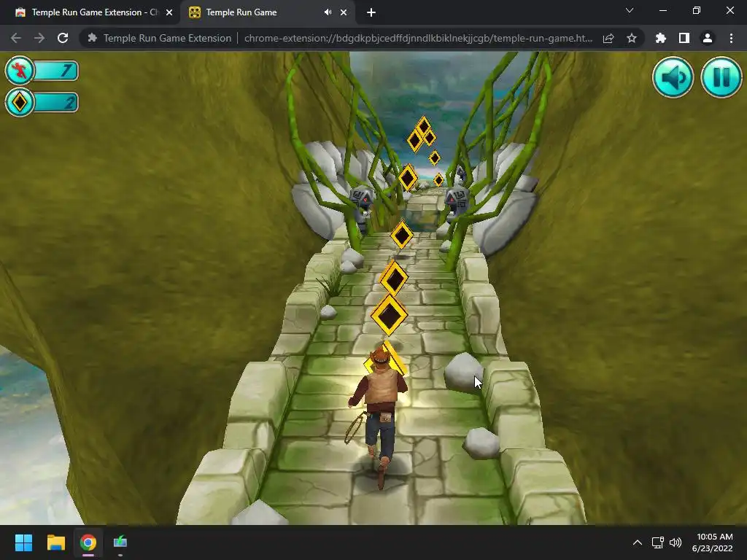Click the distance score value 7
Viewport: 747px width, 560px height.
tap(66, 71)
